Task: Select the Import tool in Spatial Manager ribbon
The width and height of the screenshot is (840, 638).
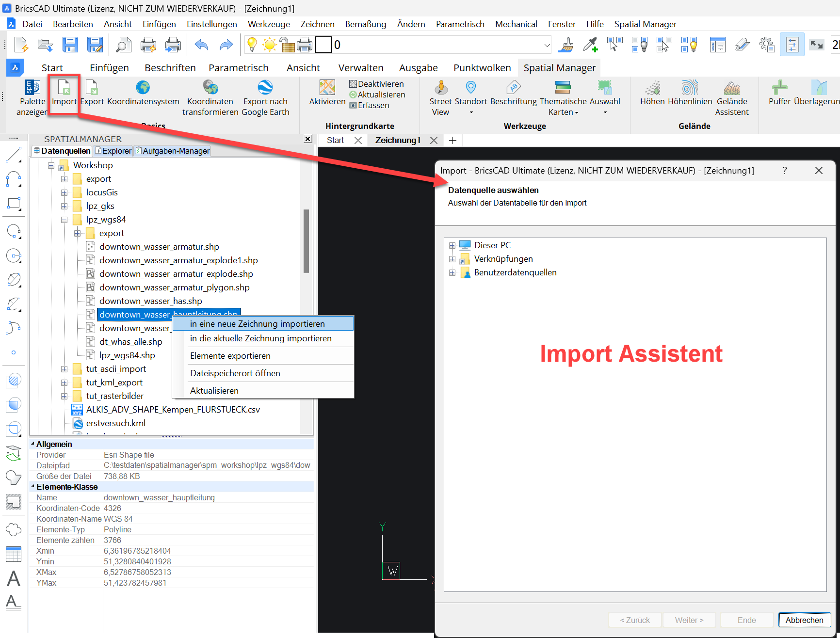Action: (x=64, y=95)
